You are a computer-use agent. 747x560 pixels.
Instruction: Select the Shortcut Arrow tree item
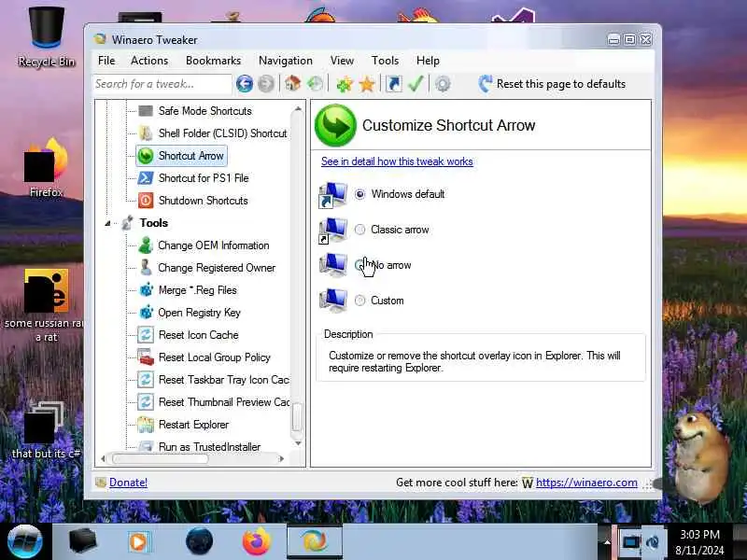181,156
